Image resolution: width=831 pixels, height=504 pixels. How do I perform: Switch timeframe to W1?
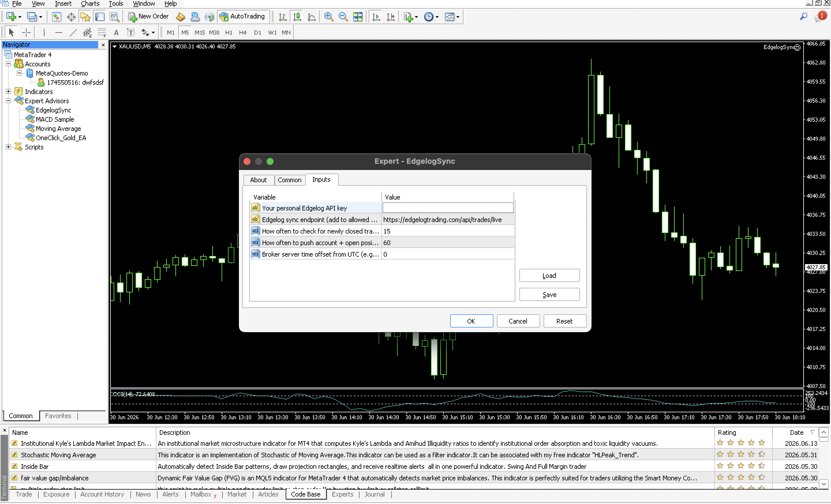(272, 33)
